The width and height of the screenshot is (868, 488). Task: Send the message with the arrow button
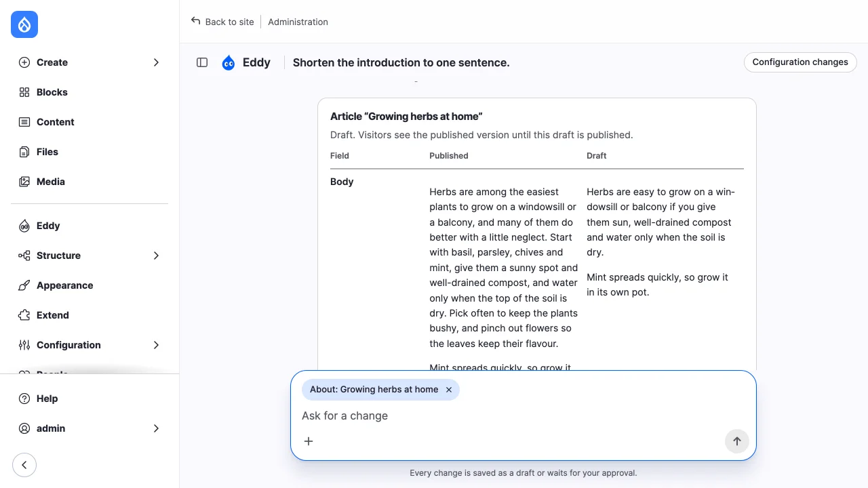736,441
